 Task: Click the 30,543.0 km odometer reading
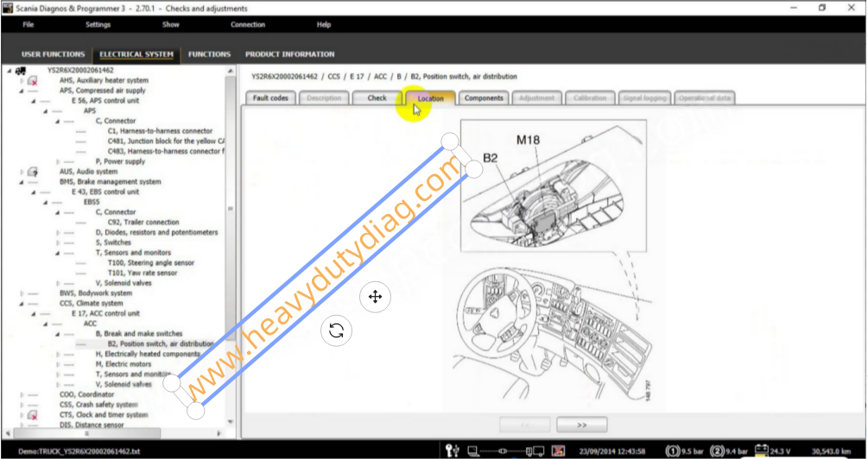831,451
